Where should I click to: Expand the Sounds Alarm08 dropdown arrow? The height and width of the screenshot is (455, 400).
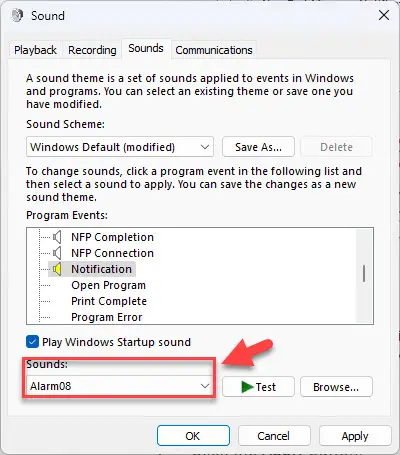[x=205, y=386]
